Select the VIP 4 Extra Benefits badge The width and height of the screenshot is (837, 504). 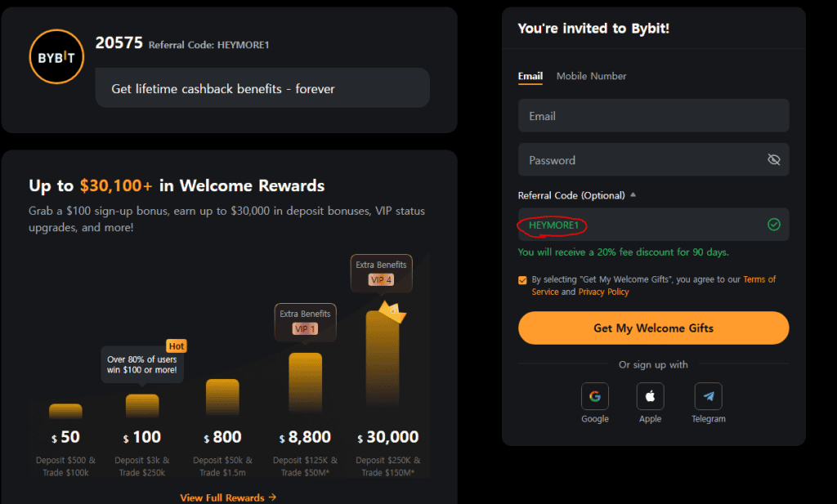pos(381,273)
